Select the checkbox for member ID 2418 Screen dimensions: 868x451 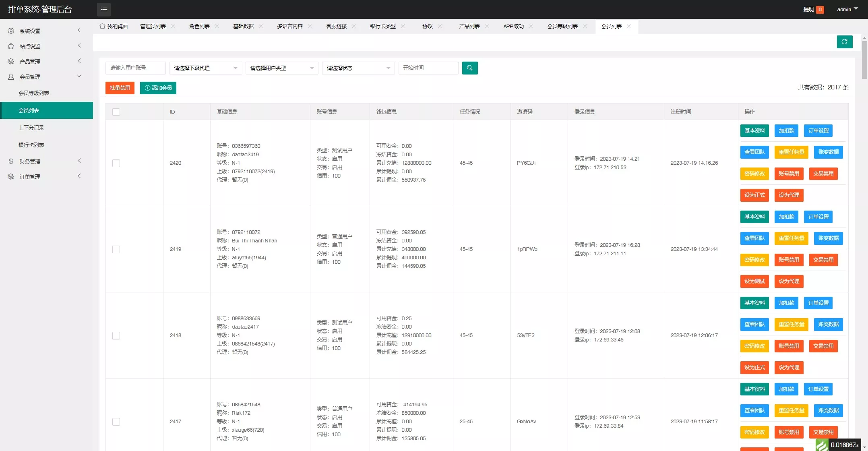116,335
